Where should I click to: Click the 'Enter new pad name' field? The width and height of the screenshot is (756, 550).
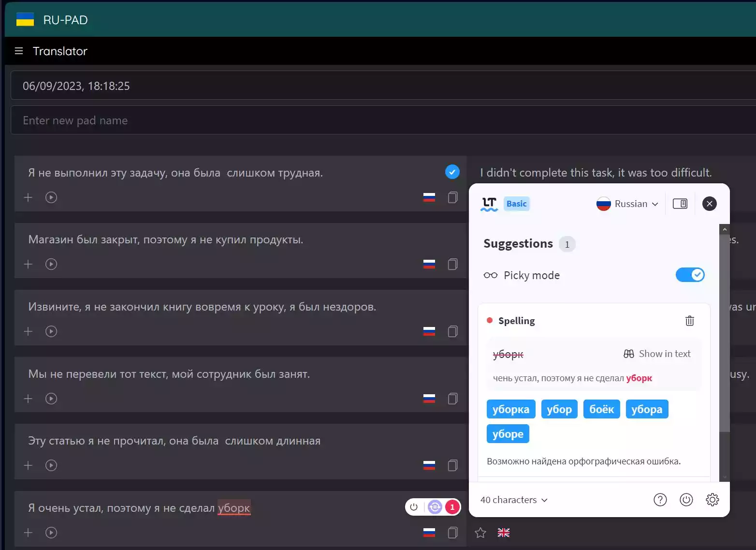383,120
